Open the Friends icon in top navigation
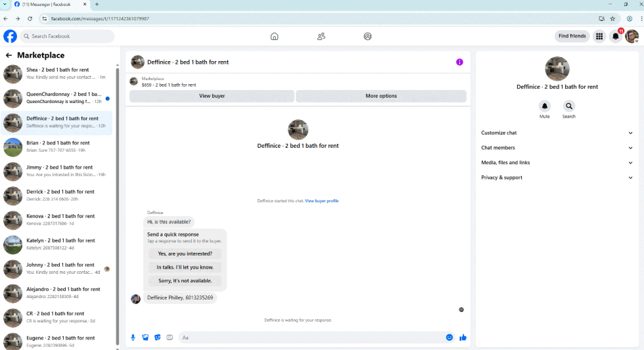This screenshot has height=350, width=644. (x=321, y=36)
